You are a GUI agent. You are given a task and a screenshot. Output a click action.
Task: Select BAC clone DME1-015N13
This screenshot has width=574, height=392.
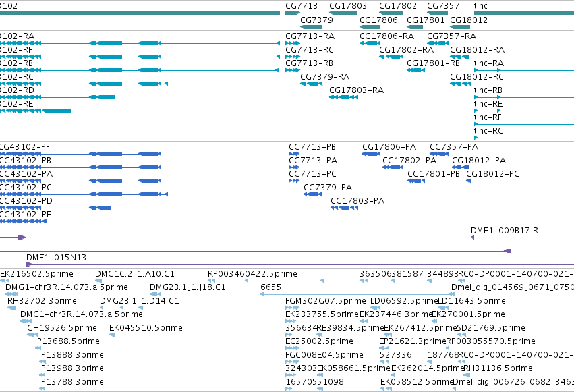pyautogui.click(x=56, y=258)
